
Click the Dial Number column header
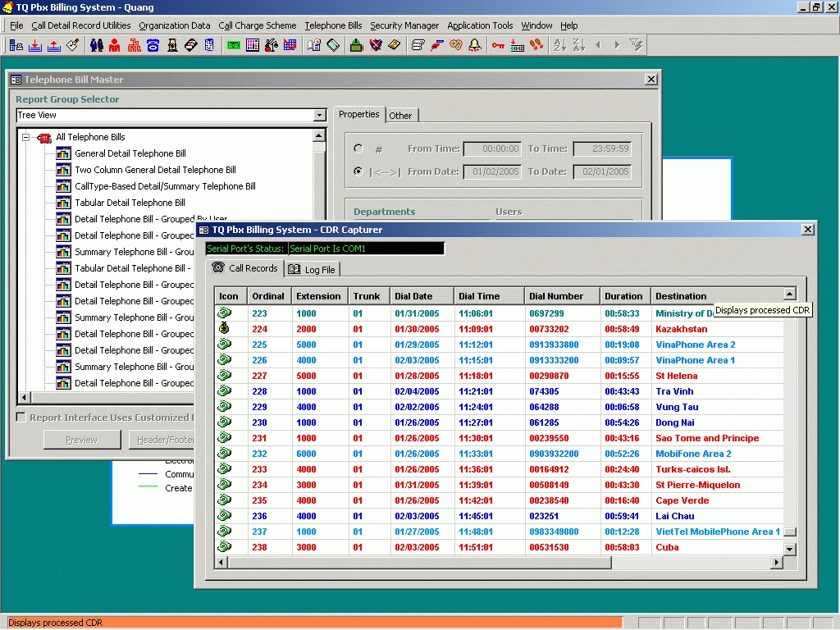click(556, 296)
